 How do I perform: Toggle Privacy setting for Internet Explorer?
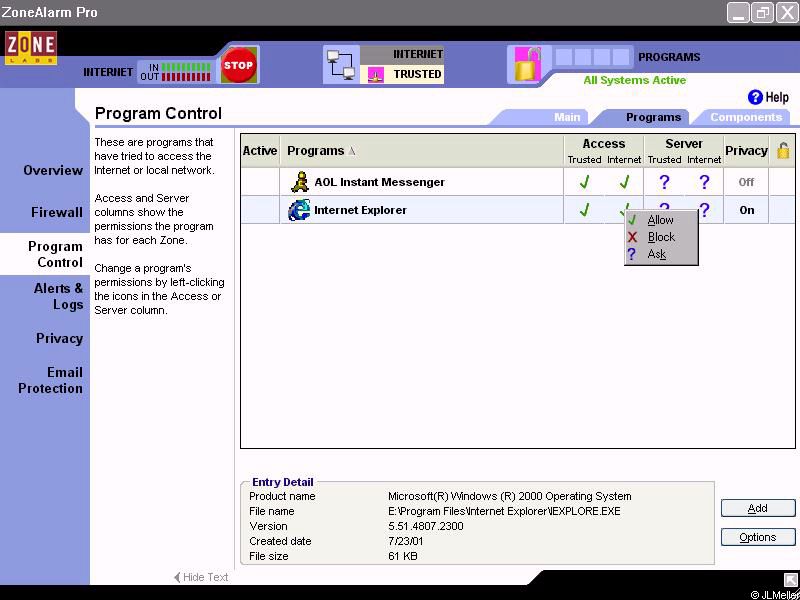pyautogui.click(x=746, y=210)
